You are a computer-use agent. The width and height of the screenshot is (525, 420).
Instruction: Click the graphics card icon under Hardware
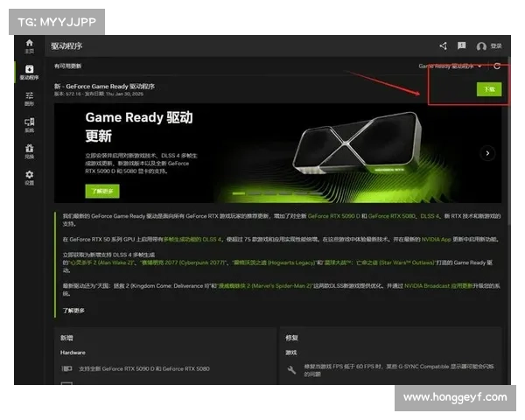66,368
